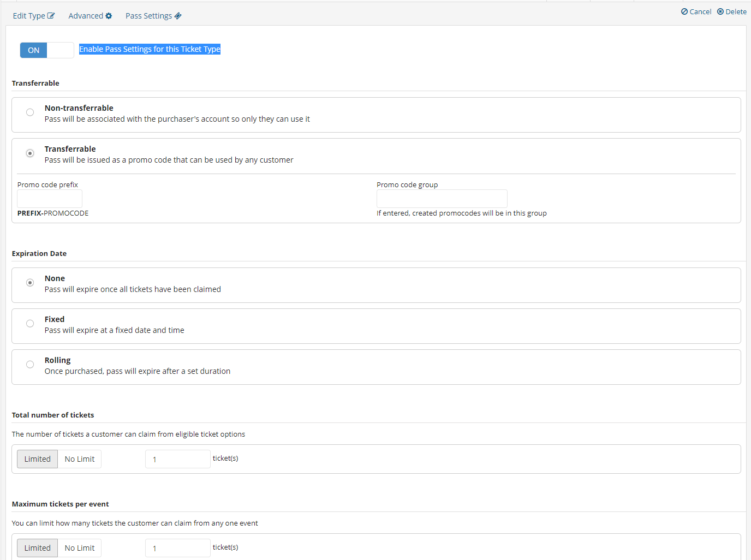
Task: Focus the Promo code prefix field
Action: [50, 199]
